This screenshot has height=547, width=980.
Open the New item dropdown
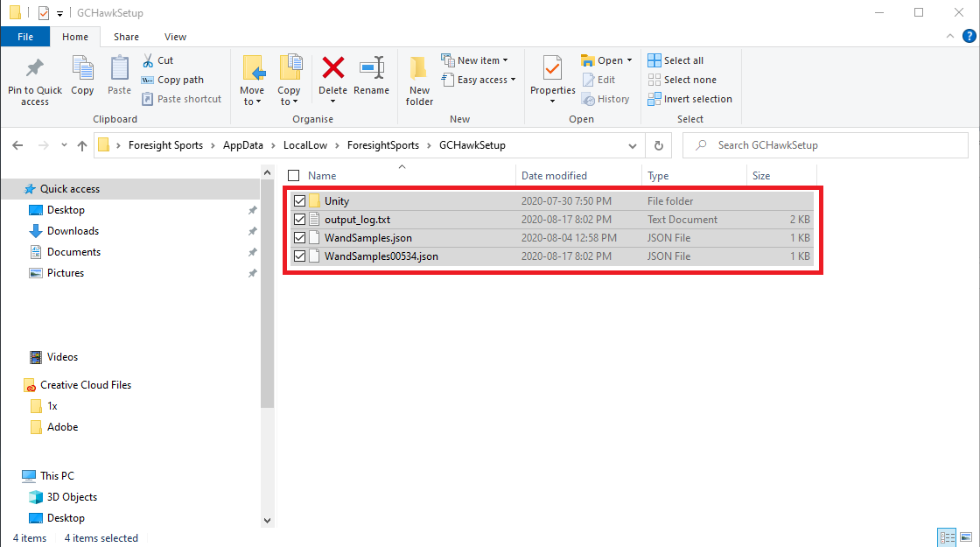tap(474, 60)
